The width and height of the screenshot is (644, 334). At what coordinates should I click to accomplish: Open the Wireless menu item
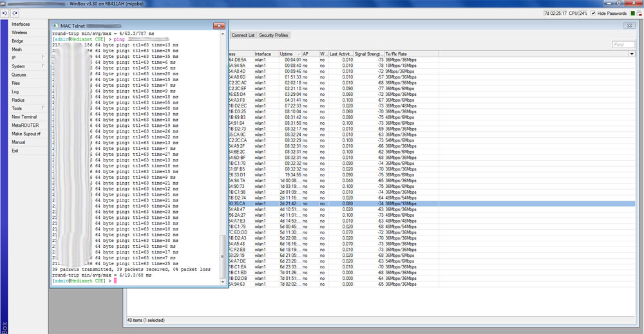point(19,32)
